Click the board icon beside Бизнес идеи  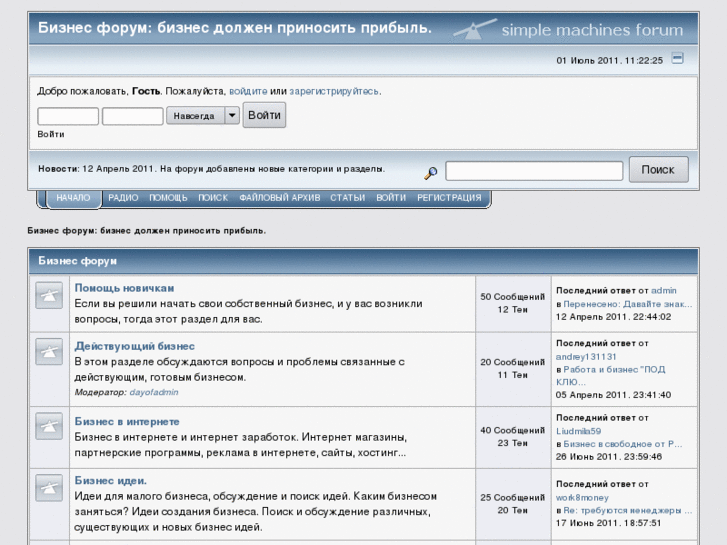pyautogui.click(x=49, y=488)
